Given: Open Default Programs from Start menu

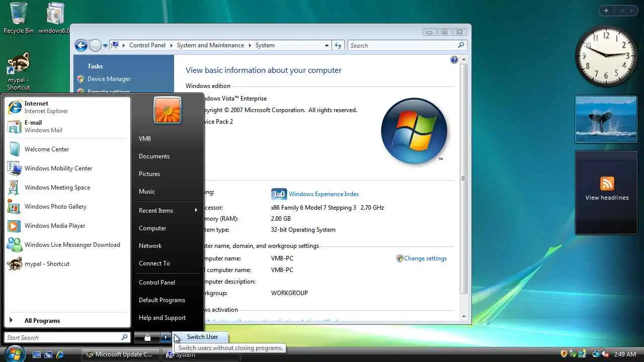Looking at the screenshot, I should click(162, 300).
